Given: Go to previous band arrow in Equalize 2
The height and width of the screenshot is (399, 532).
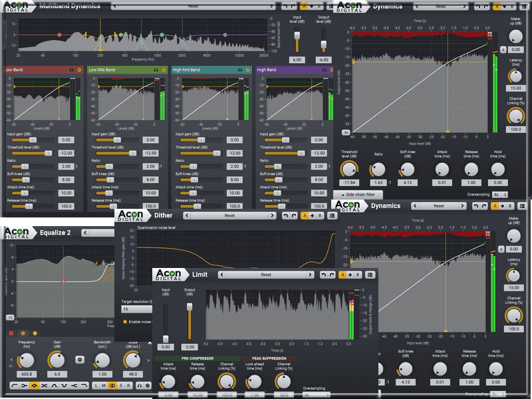Looking at the screenshot, I should tap(11, 360).
